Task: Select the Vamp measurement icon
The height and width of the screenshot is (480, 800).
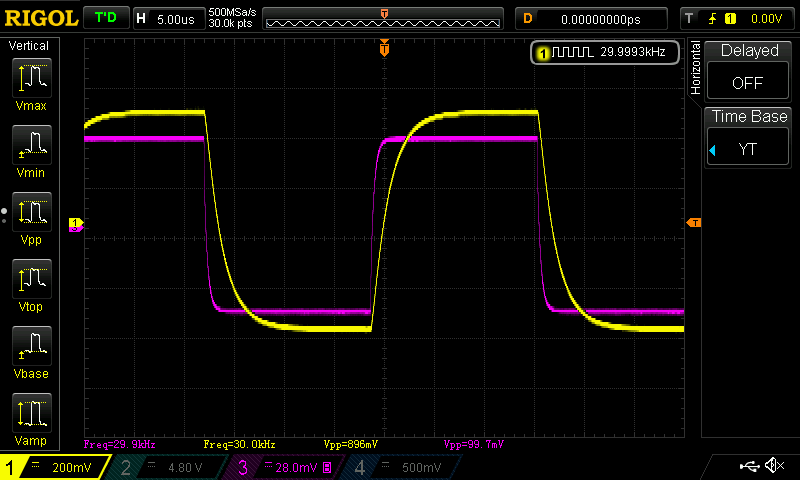Action: pos(32,413)
